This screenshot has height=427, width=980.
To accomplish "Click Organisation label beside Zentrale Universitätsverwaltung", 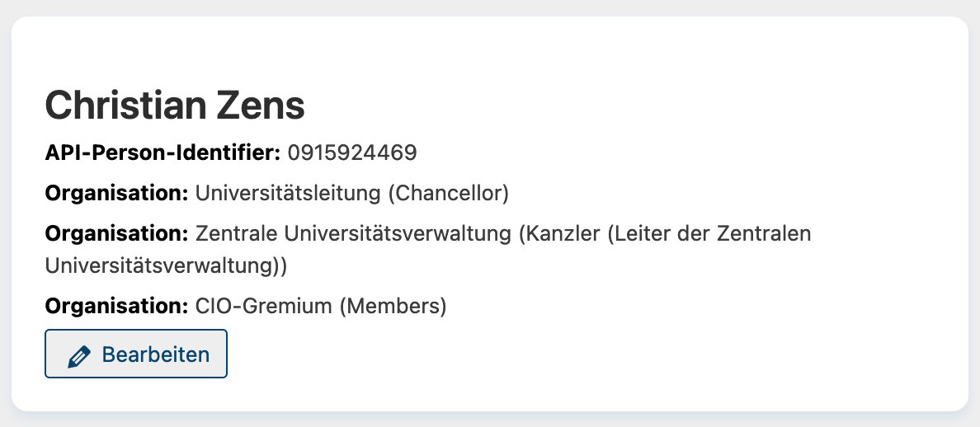I will (116, 233).
